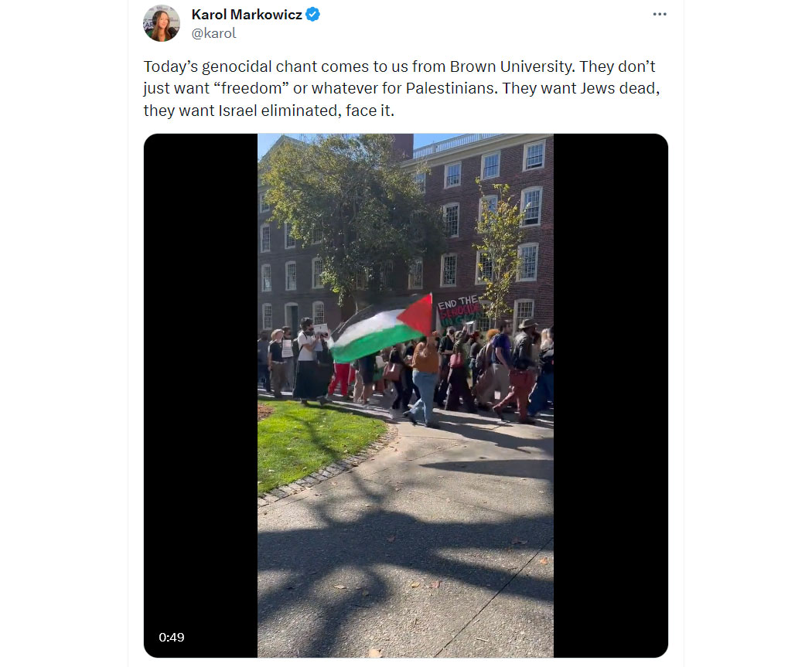Open the three-dot more options menu
The height and width of the screenshot is (667, 812).
pos(659,14)
